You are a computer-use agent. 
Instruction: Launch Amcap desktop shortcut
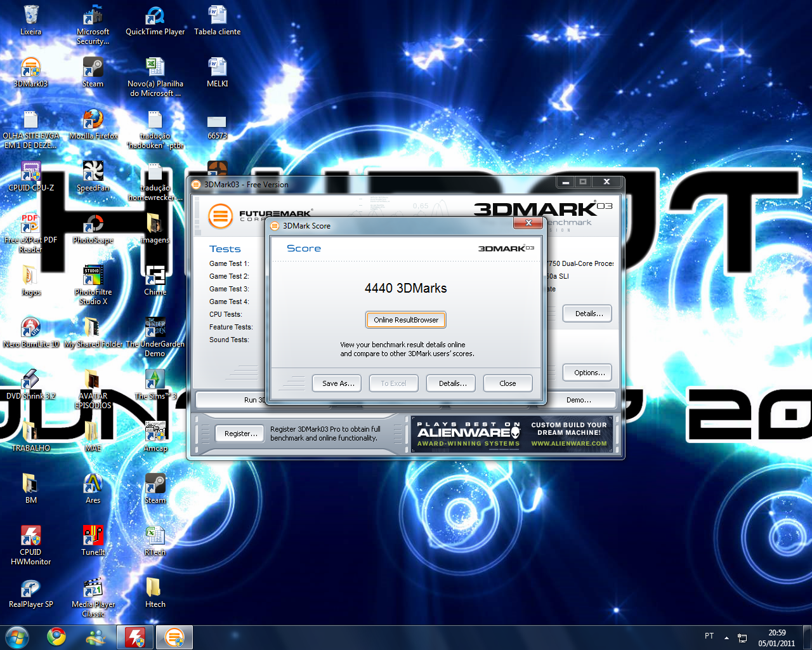[155, 437]
